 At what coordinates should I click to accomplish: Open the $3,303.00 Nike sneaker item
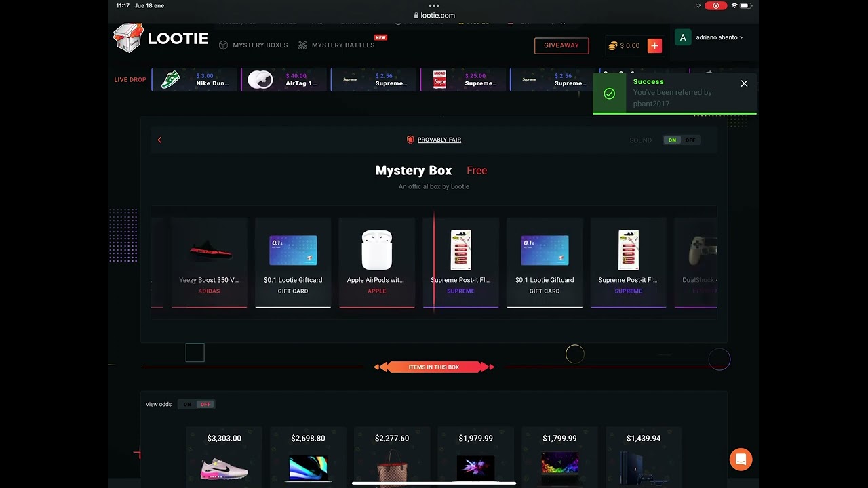click(x=224, y=457)
